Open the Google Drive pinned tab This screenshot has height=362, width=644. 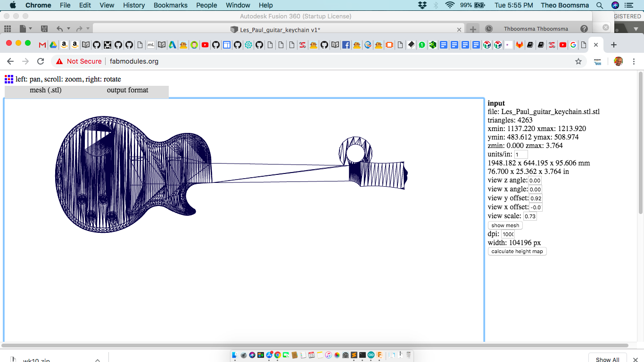(53, 45)
